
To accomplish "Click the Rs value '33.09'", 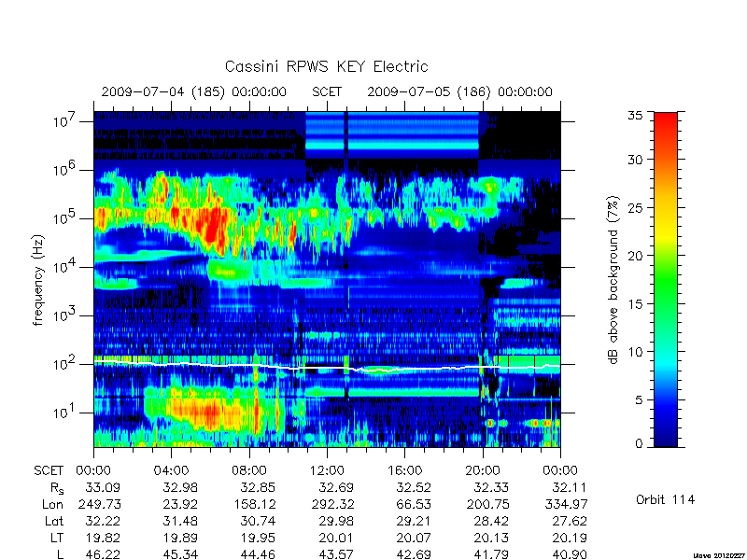I will point(103,487).
